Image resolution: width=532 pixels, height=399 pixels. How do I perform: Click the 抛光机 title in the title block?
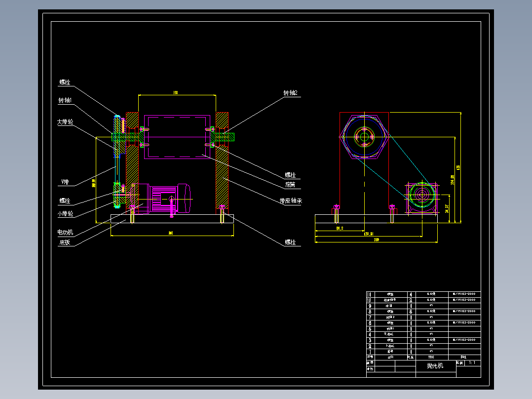[435, 366]
